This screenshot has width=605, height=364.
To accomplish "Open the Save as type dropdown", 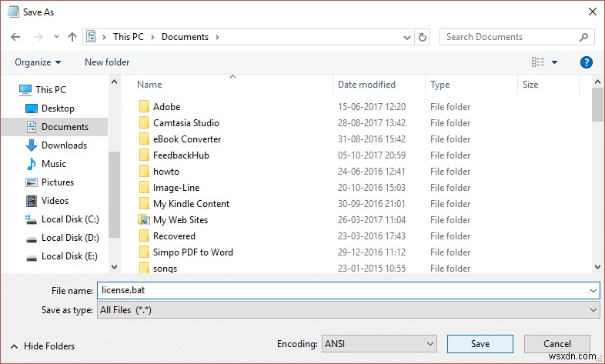I will pyautogui.click(x=349, y=310).
